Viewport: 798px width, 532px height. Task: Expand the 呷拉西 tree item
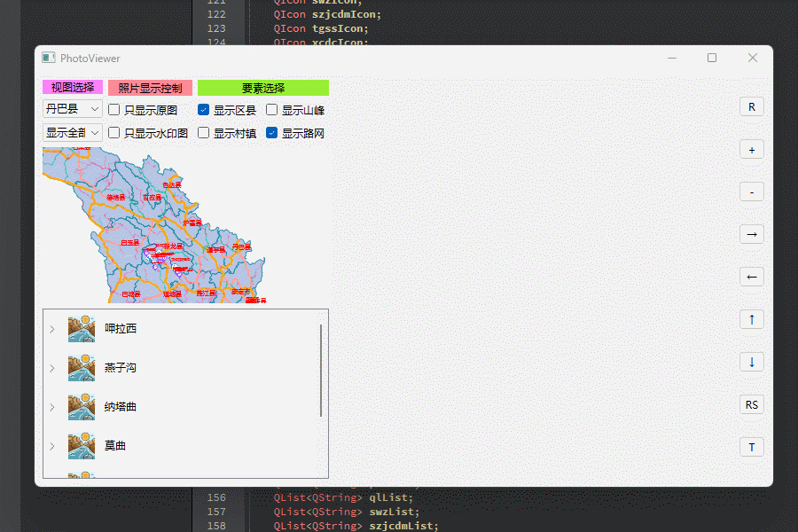51,328
